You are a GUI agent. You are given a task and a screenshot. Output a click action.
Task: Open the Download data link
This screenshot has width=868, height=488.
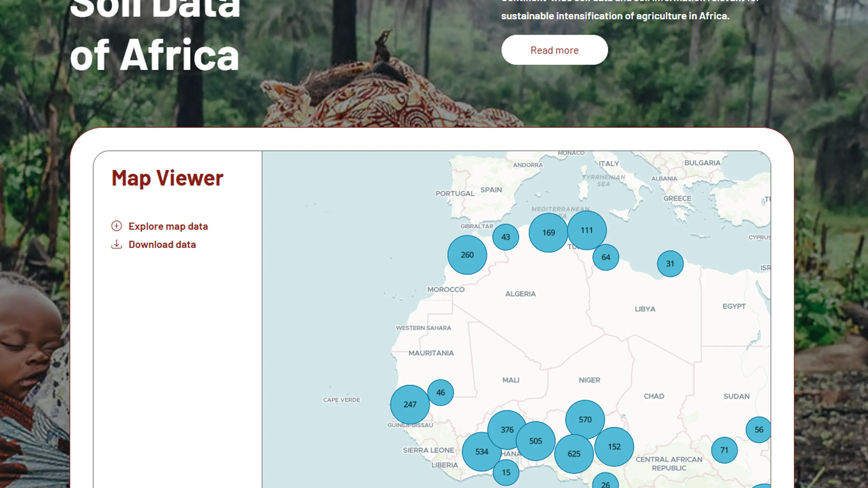coord(162,245)
